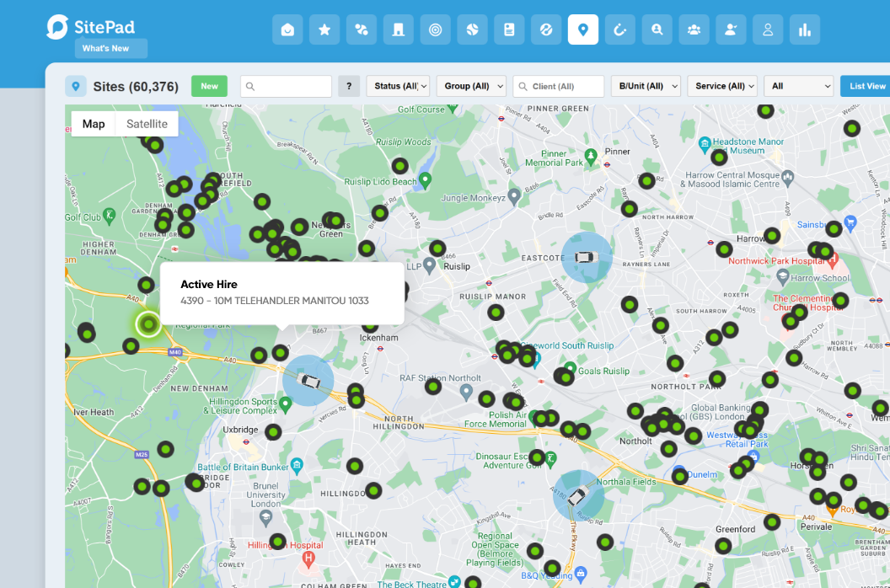Click the chain link nav icon
This screenshot has height=588, width=890.
pos(546,29)
